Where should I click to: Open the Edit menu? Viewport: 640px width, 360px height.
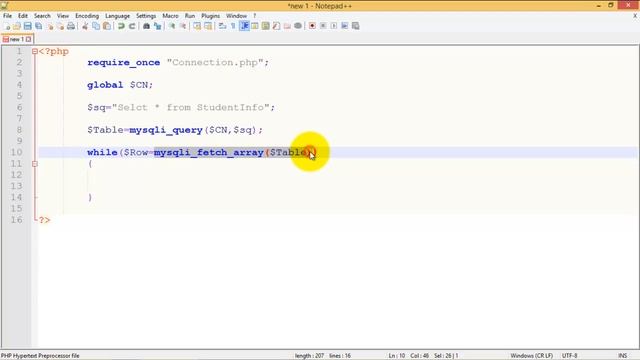pos(23,16)
